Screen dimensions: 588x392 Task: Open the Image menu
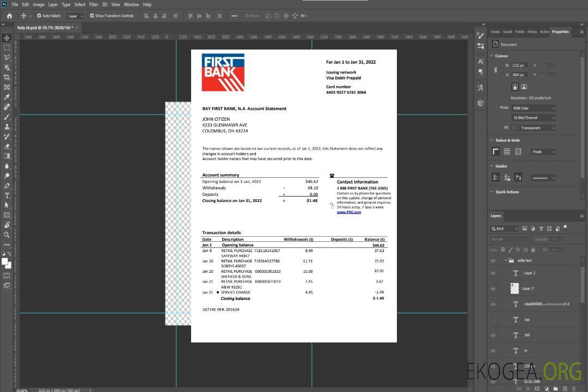[x=38, y=4]
